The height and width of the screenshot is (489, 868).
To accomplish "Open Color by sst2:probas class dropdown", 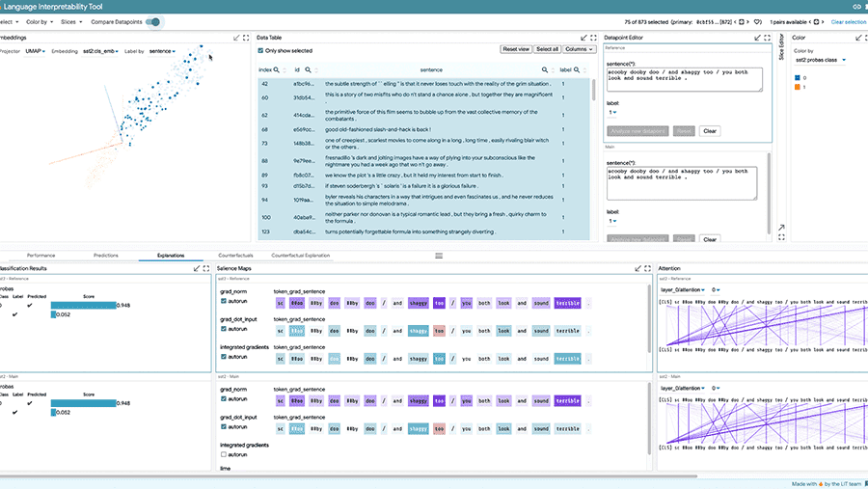I will (820, 60).
